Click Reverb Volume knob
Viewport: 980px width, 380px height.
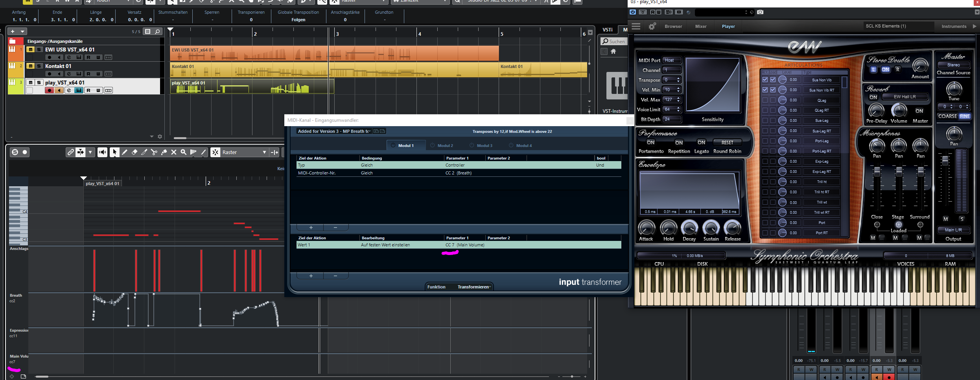[899, 111]
